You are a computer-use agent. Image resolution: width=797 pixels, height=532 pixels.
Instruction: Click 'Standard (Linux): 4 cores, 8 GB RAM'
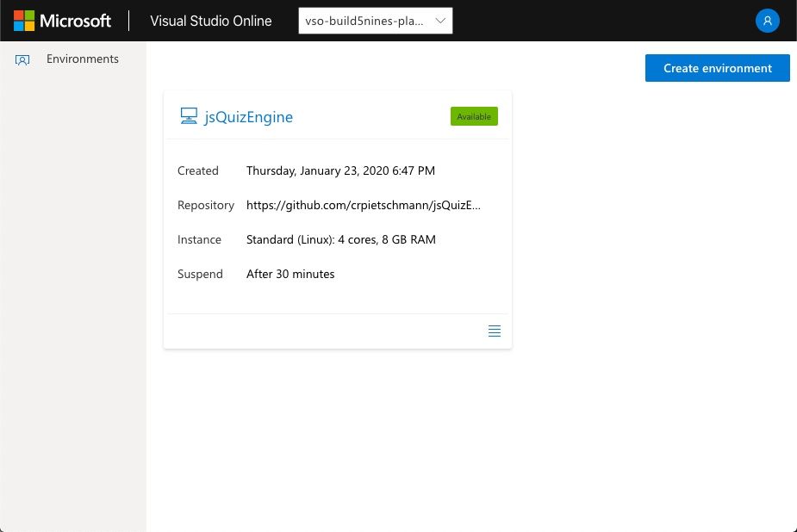(341, 239)
